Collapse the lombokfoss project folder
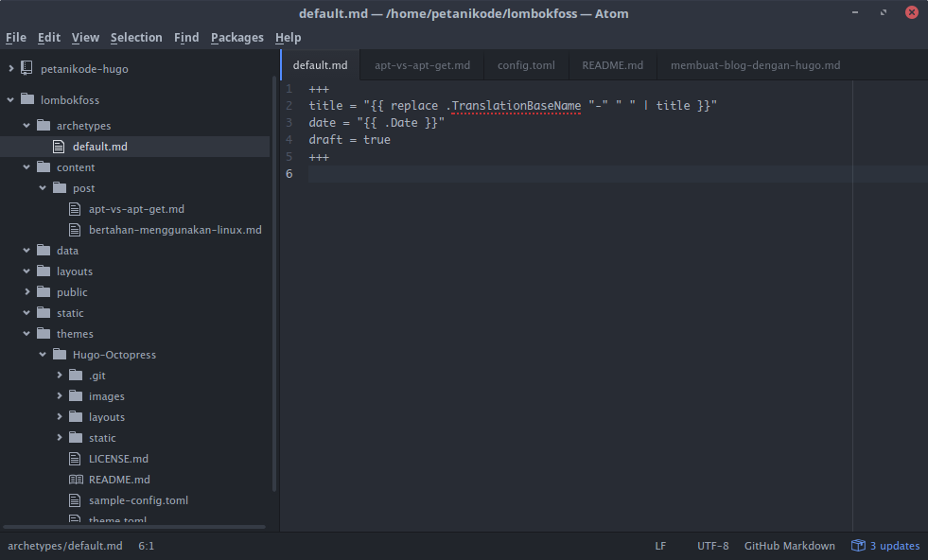The image size is (928, 560). pyautogui.click(x=10, y=99)
